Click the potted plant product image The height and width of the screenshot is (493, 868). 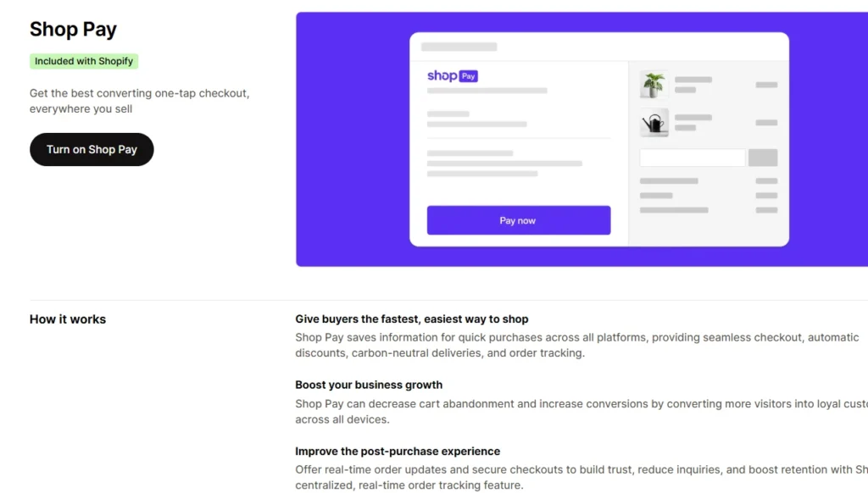click(x=654, y=84)
